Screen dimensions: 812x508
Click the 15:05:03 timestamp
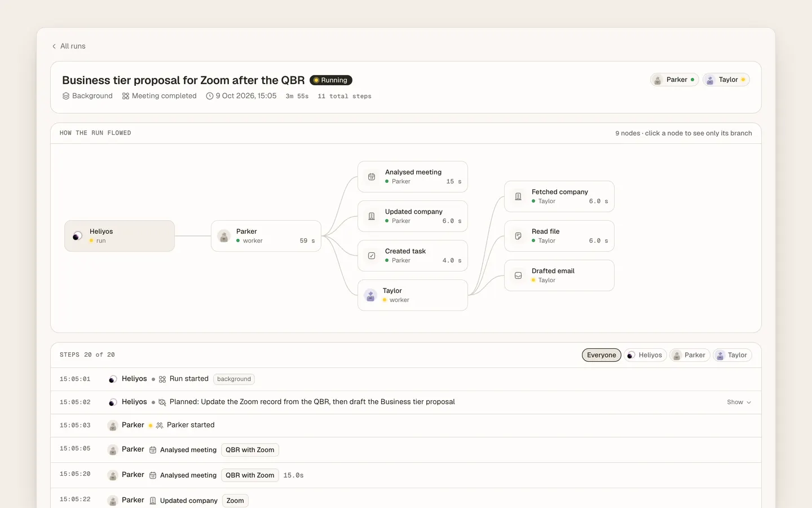pyautogui.click(x=75, y=426)
